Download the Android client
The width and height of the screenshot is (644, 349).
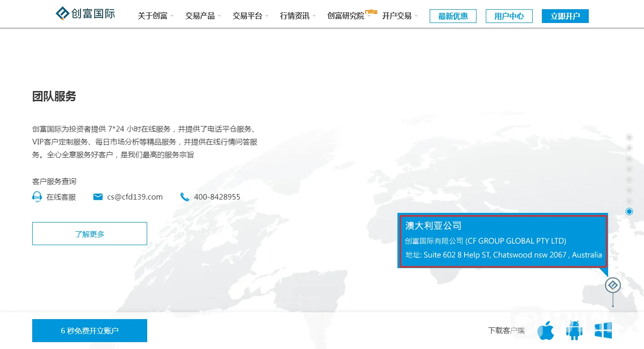point(574,330)
